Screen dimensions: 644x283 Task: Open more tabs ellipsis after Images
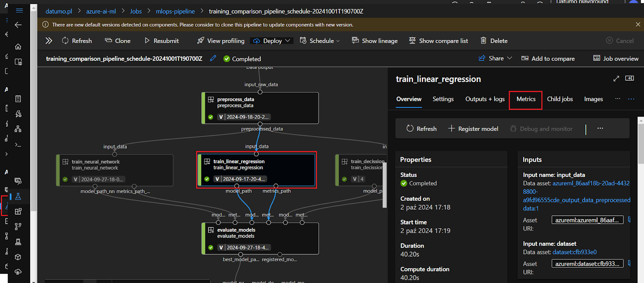pos(618,99)
